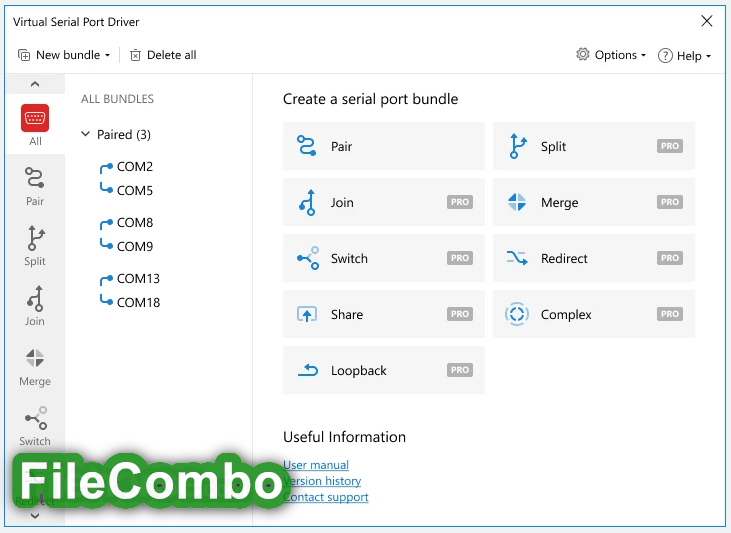731x533 pixels.
Task: Click Delete all in toolbar
Action: tap(163, 55)
